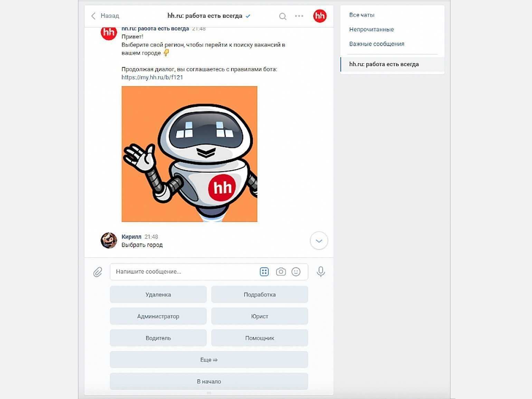Click the keyboard resize handle at bottom
Viewport: 532px width, 399px height.
click(x=209, y=393)
